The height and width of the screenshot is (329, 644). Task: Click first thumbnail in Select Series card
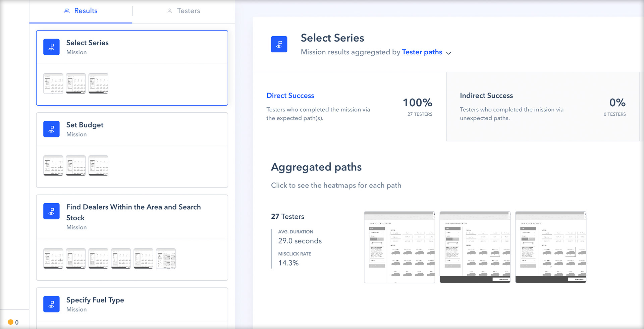pos(53,84)
